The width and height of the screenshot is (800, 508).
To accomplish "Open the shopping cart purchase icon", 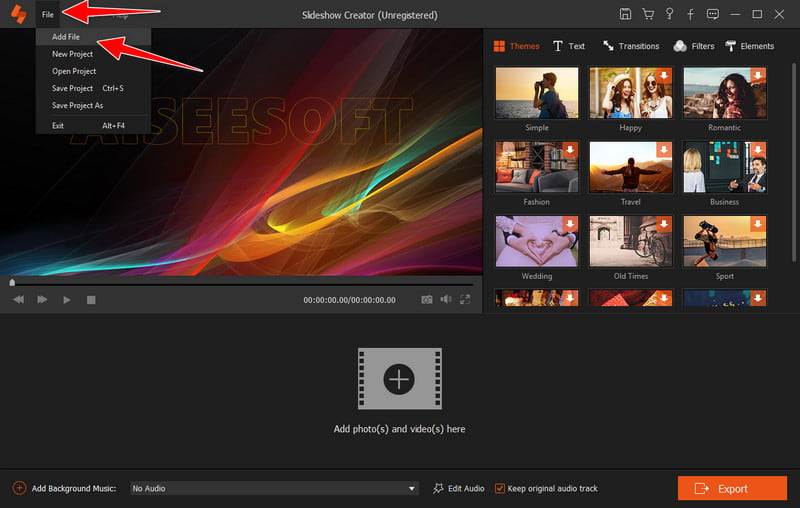I will pyautogui.click(x=648, y=14).
